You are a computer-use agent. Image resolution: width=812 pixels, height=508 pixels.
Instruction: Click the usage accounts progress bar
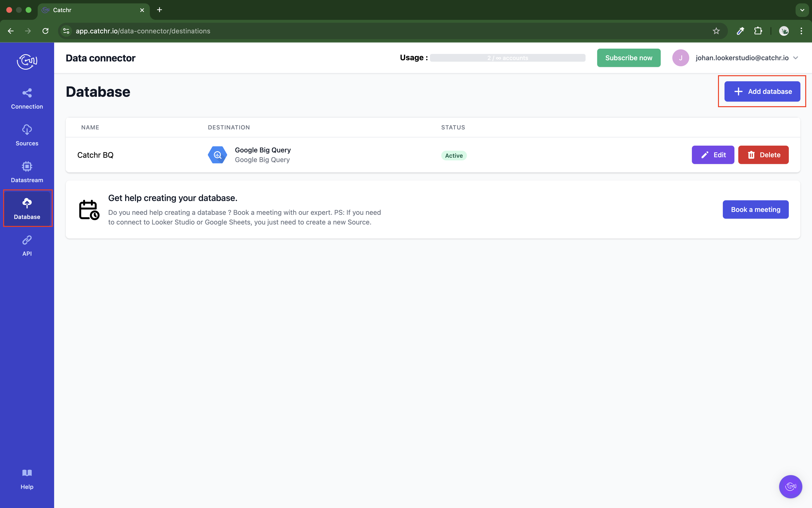click(507, 58)
